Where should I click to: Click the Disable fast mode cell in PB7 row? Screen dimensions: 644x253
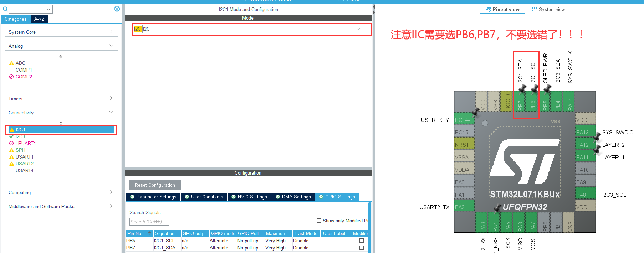click(306, 248)
